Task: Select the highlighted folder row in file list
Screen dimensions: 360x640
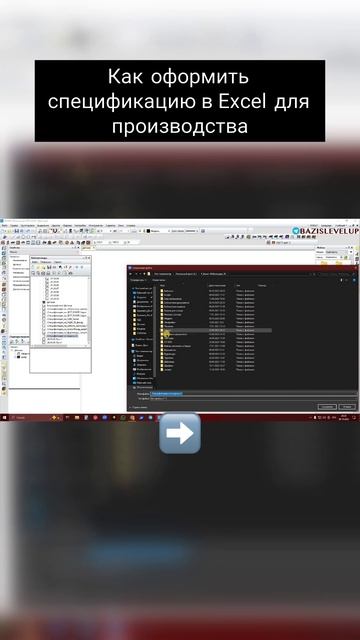Action: tap(215, 330)
